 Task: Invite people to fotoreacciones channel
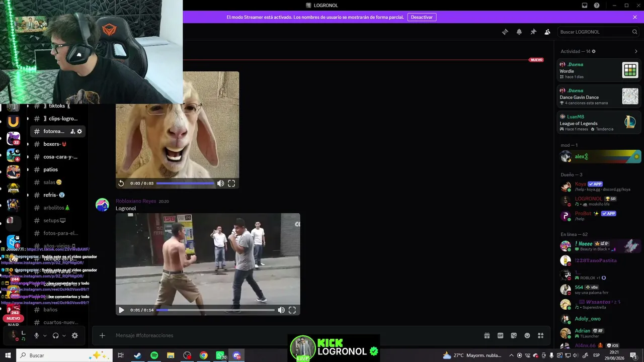tap(72, 131)
